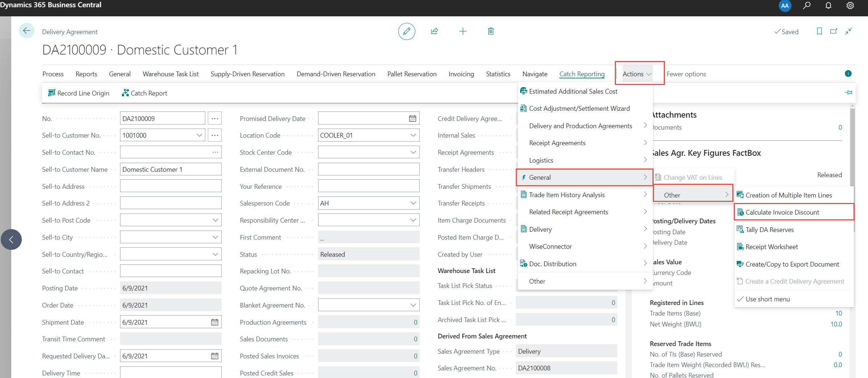868x378 pixels.
Task: Click the plus icon to create new
Action: tap(462, 32)
